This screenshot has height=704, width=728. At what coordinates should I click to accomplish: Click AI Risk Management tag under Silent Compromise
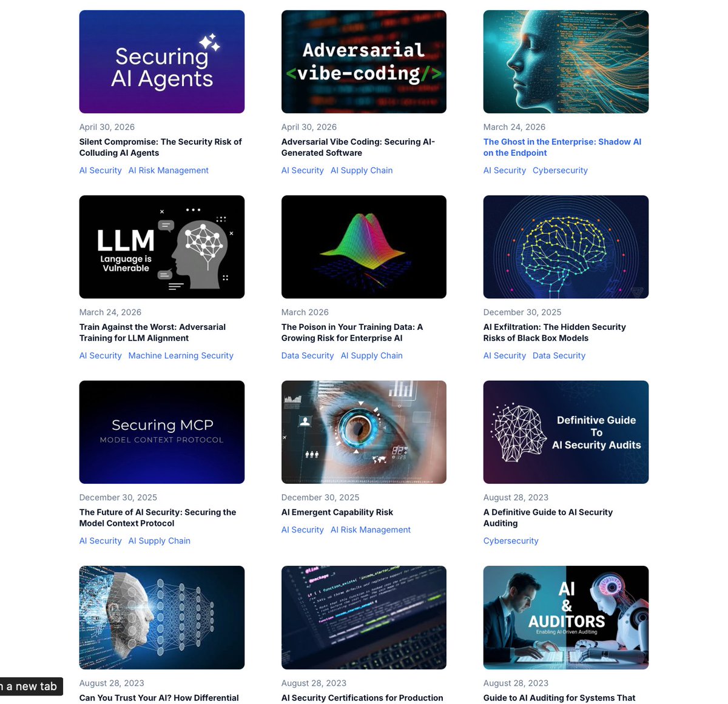tap(169, 170)
